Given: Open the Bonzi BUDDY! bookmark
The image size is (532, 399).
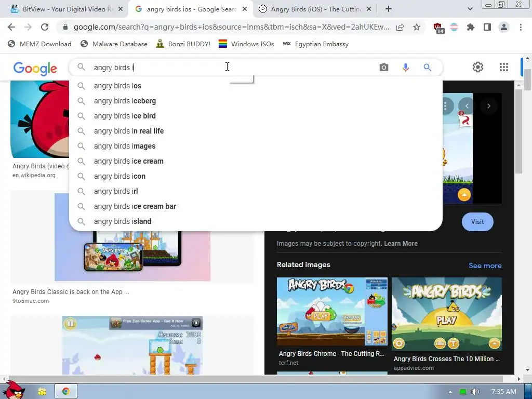Looking at the screenshot, I should pos(183,44).
